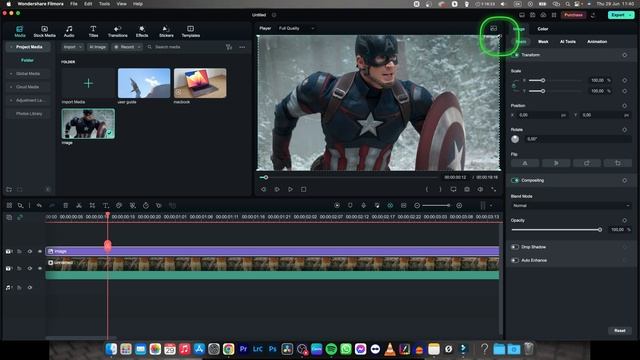Open the Effects tab
The width and height of the screenshot is (640, 360).
142,31
